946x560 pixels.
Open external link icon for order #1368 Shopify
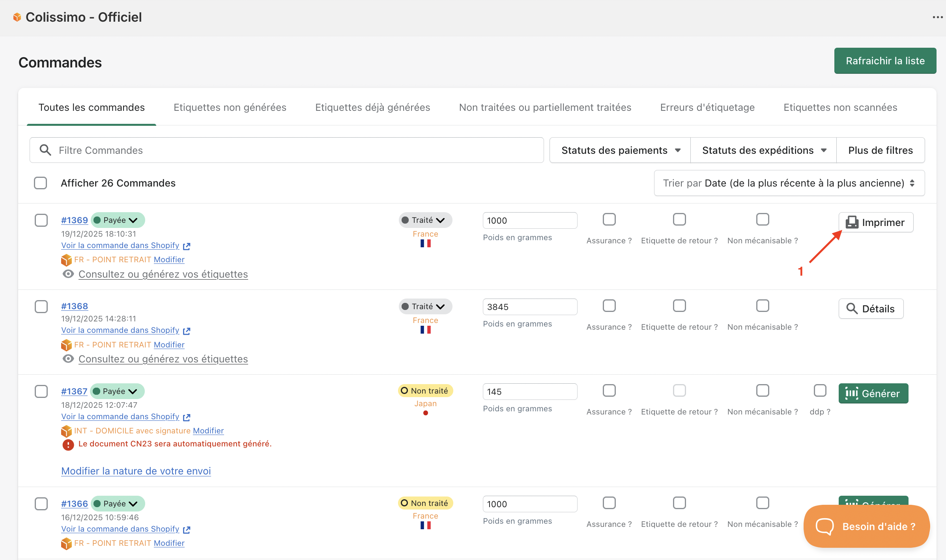click(187, 331)
